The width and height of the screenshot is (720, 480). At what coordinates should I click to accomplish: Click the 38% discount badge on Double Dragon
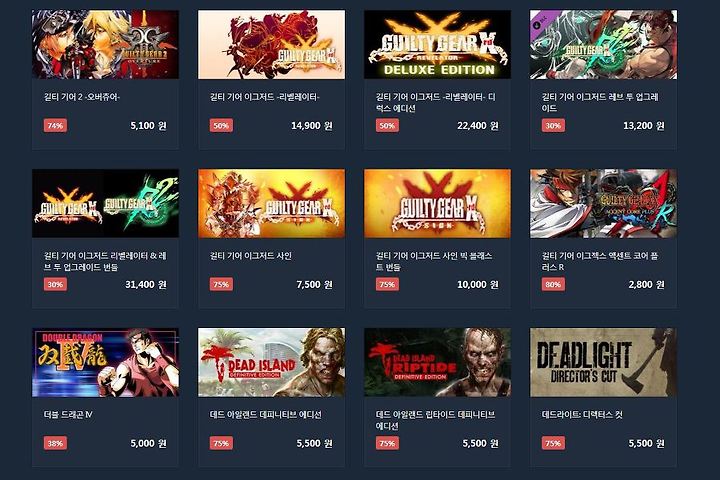click(x=56, y=443)
